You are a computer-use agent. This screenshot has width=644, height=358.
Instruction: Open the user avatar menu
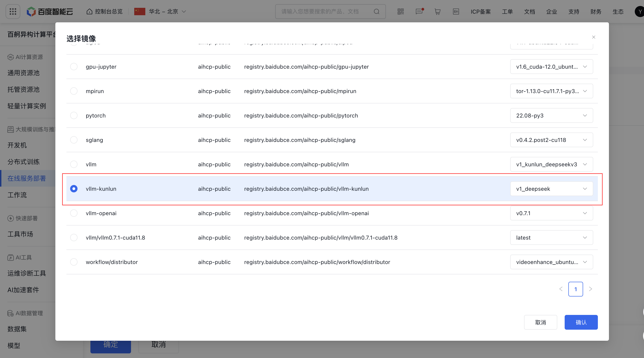click(639, 12)
